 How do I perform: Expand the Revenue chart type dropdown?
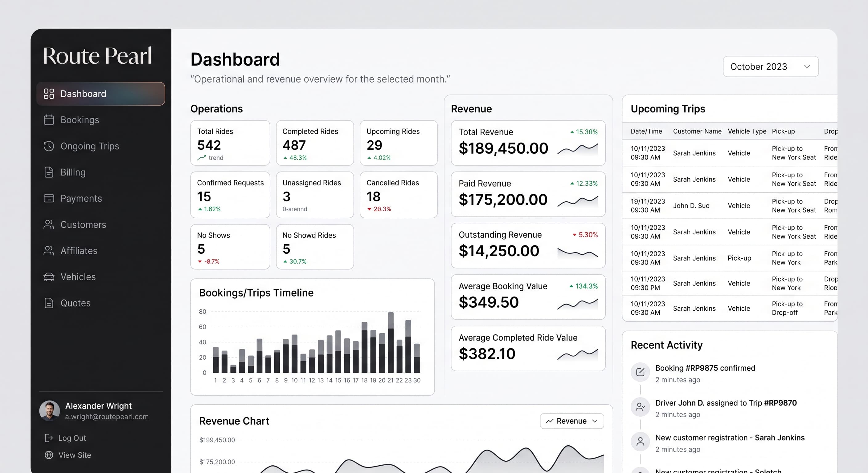click(572, 421)
